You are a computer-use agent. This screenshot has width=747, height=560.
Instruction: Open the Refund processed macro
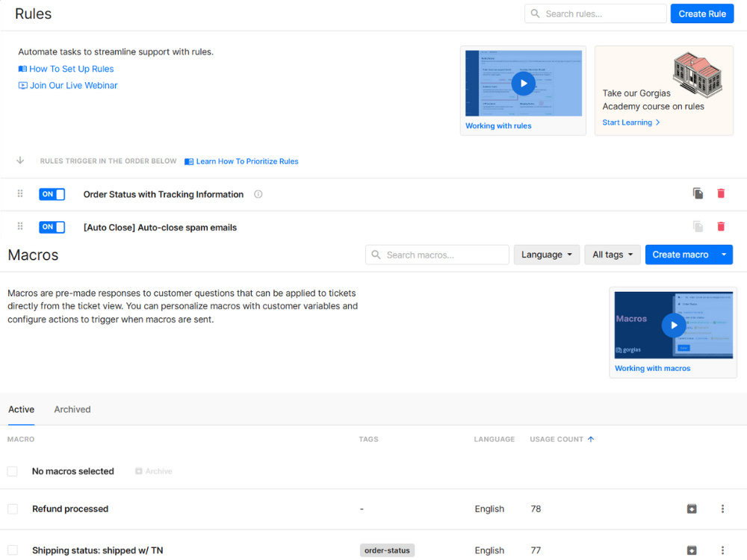pyautogui.click(x=70, y=508)
